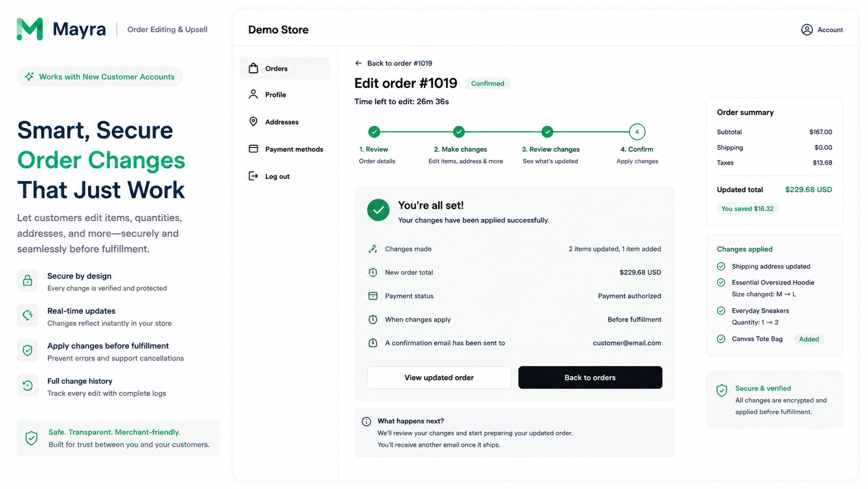Click the confirmation email sent icon

[x=373, y=343]
